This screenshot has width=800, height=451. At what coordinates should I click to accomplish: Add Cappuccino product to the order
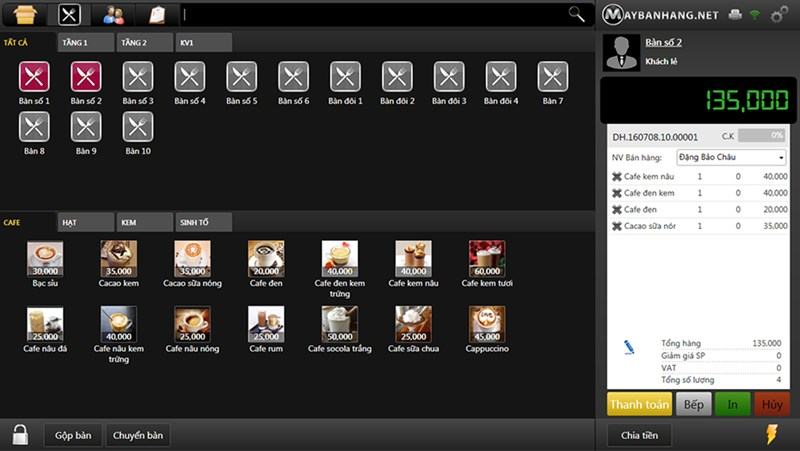pos(486,324)
